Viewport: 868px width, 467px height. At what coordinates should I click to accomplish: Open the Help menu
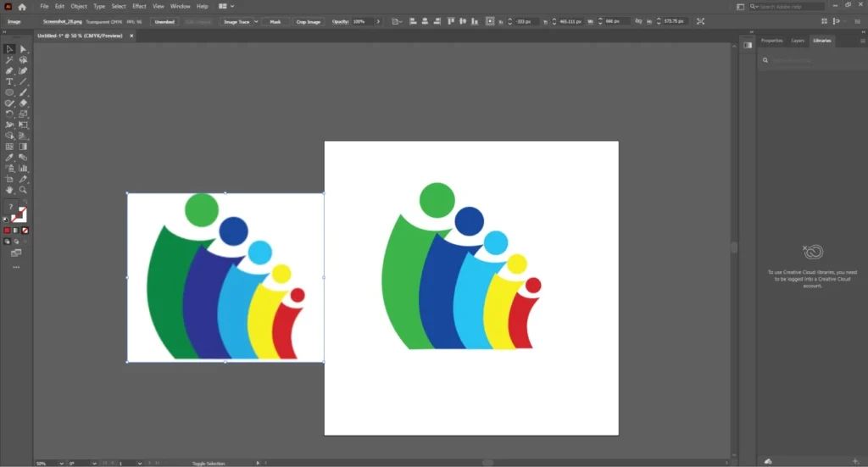click(202, 7)
